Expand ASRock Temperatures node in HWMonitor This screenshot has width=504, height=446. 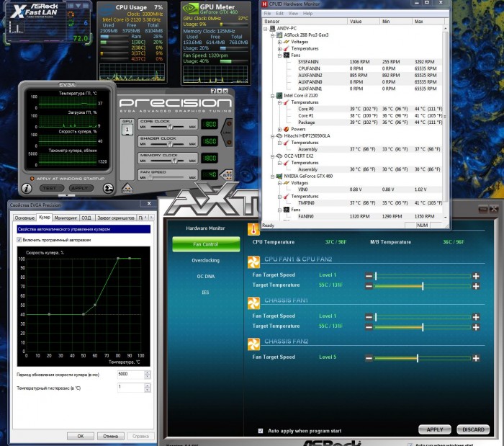(x=279, y=48)
